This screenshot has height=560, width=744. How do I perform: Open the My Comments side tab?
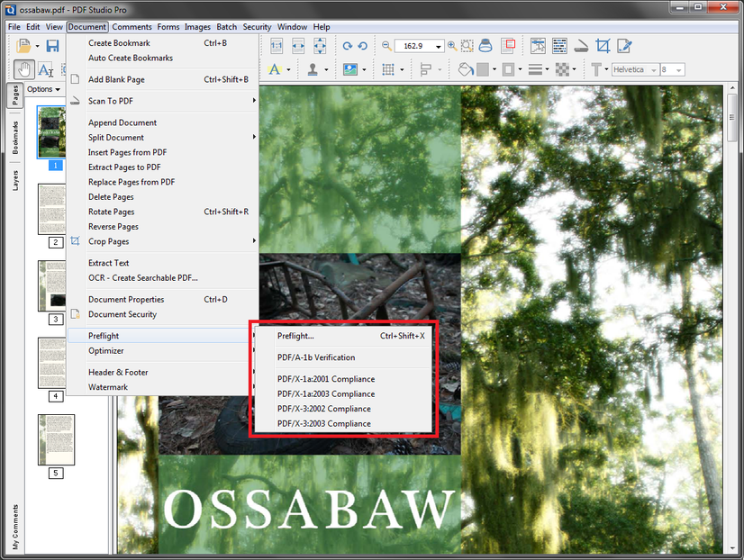[x=15, y=527]
